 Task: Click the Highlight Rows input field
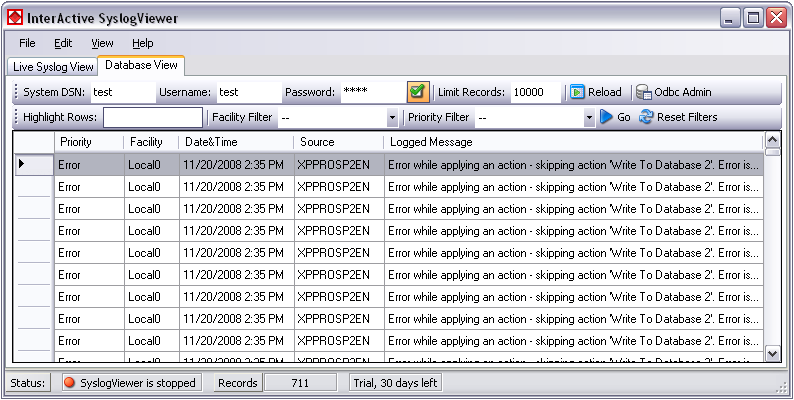(x=152, y=117)
